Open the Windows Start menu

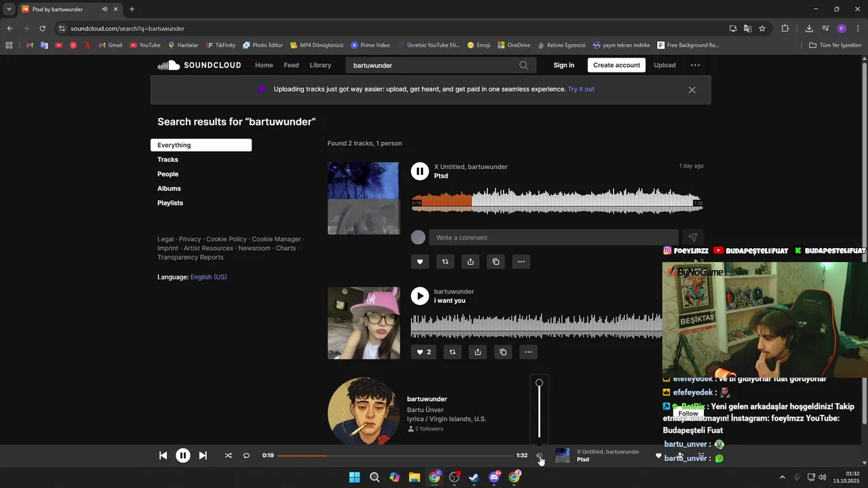click(355, 477)
